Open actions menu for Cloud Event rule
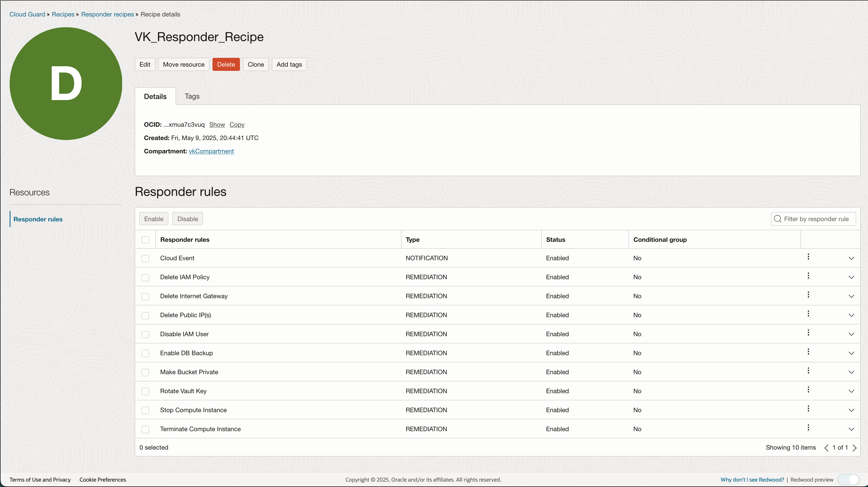This screenshot has height=487, width=868. [x=808, y=257]
